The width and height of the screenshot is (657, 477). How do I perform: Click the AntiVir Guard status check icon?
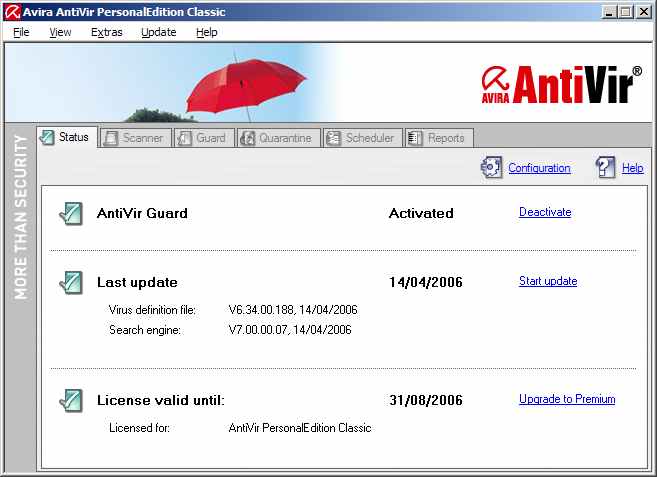pos(71,214)
